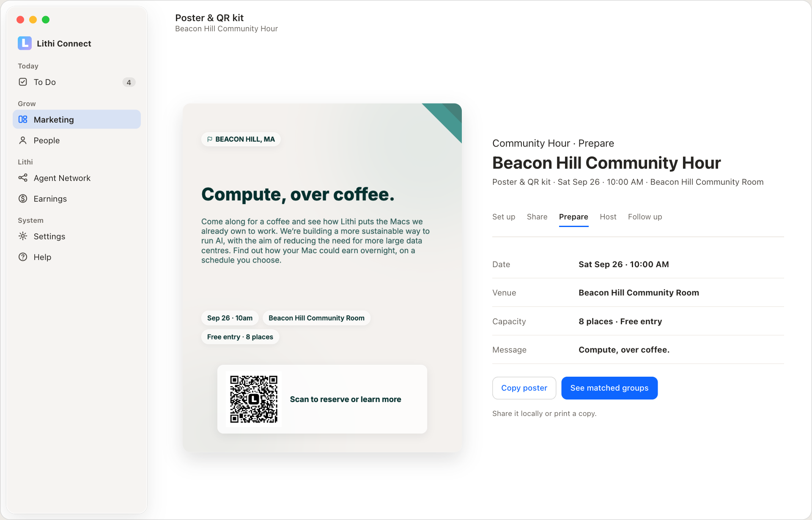
Task: Click the Beacon Hill Community Hour main heading
Action: point(606,163)
